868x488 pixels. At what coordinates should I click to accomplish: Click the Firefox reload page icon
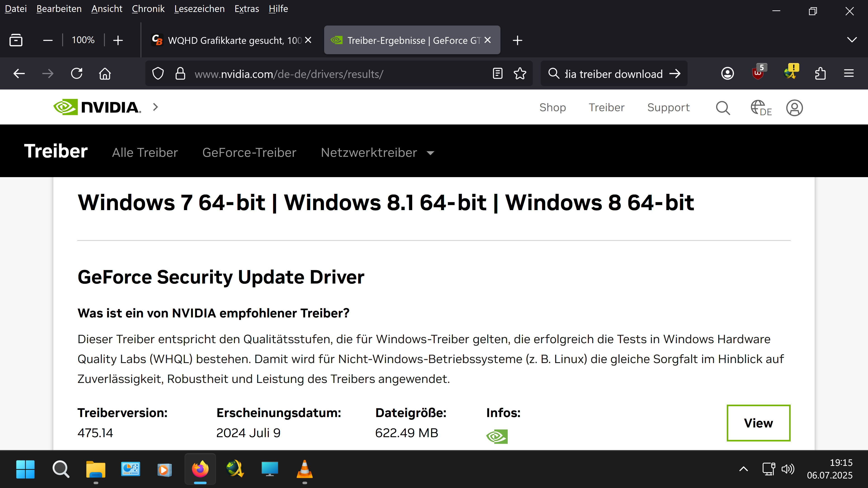coord(76,73)
